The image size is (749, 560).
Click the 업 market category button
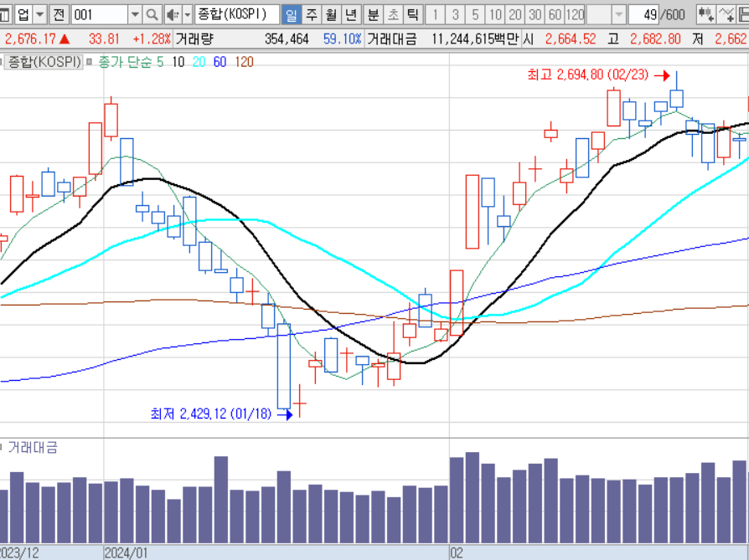(24, 15)
